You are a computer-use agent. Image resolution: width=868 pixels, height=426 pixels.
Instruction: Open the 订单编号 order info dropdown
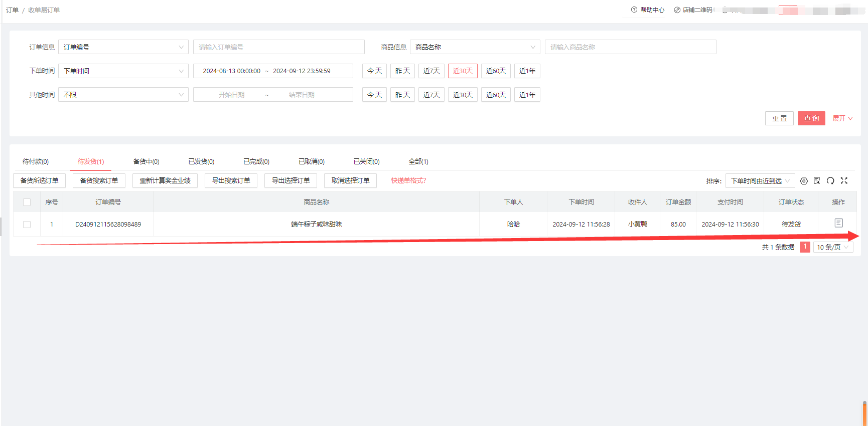click(x=123, y=47)
